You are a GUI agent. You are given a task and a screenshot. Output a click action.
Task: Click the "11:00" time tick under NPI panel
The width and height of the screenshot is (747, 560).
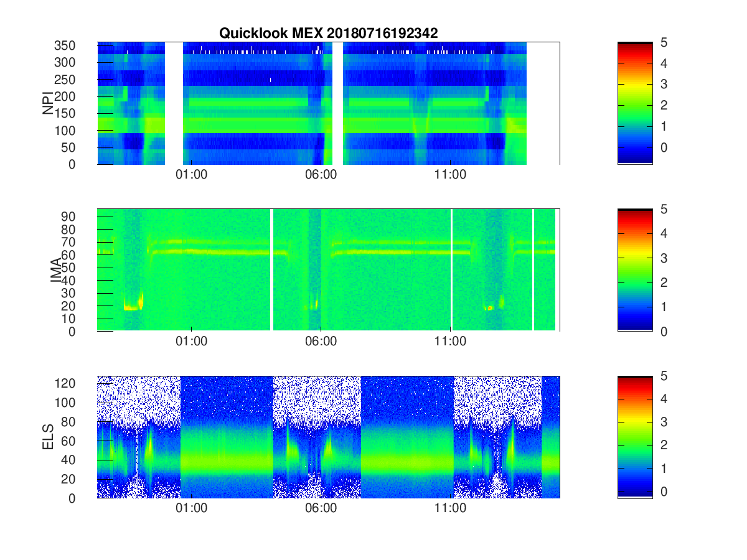click(451, 175)
